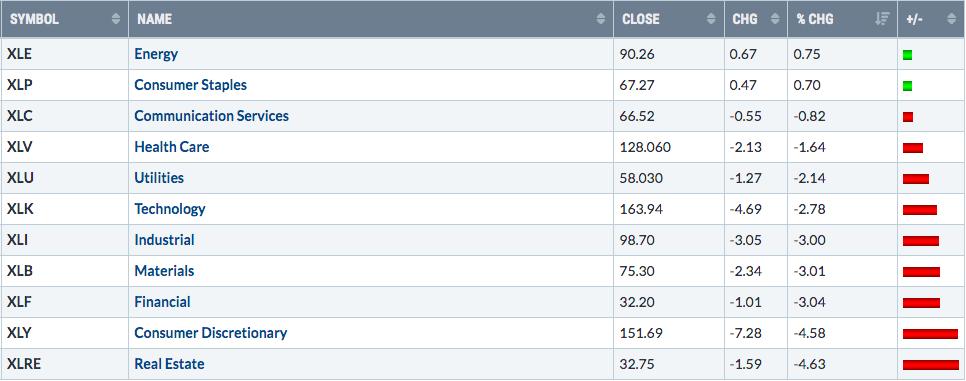Open Communication Services link
This screenshot has height=381, width=966.
(x=211, y=116)
